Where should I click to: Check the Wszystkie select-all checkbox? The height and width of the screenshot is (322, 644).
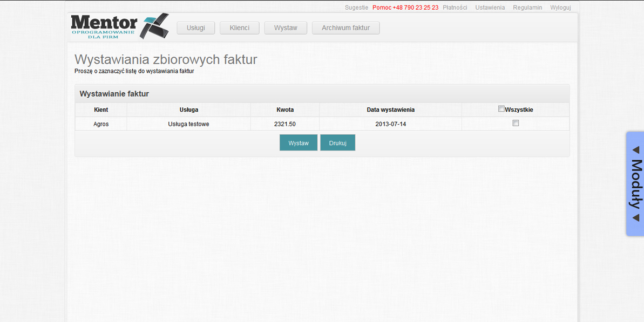point(501,109)
